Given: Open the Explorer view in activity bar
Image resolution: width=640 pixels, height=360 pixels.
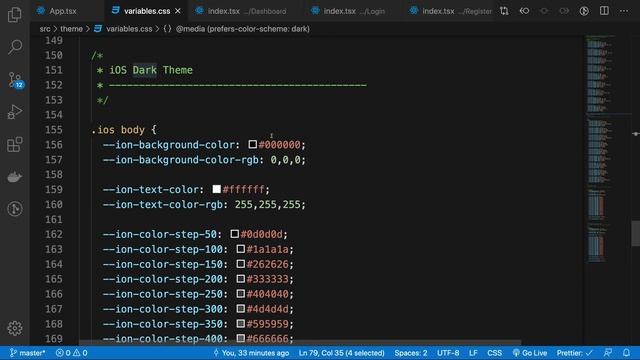Looking at the screenshot, I should [15, 15].
